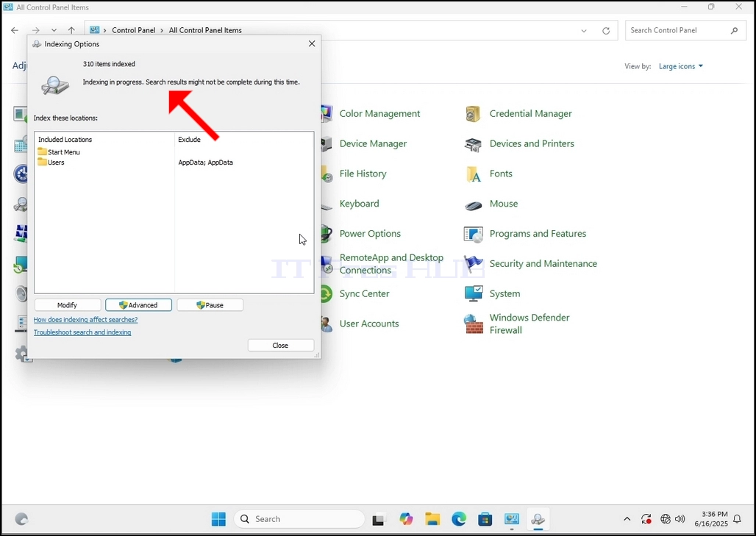Image resolution: width=756 pixels, height=536 pixels.
Task: Open Devices and Printers
Action: 531,143
